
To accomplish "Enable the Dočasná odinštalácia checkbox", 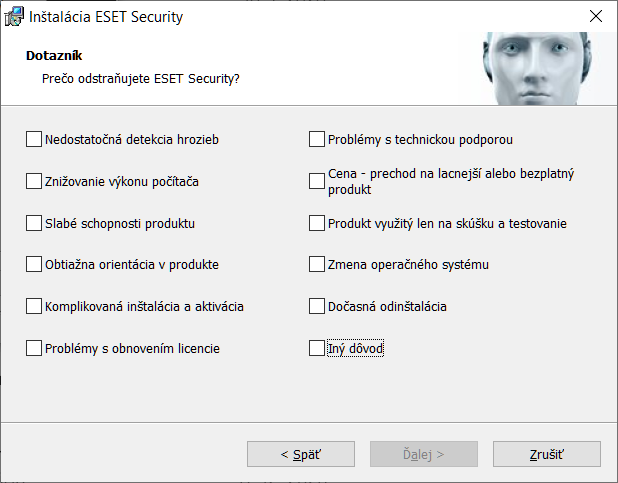I will [317, 306].
